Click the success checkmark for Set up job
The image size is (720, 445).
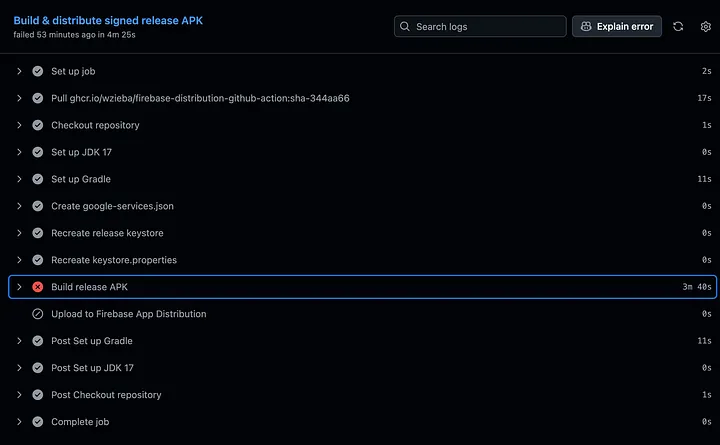point(38,71)
